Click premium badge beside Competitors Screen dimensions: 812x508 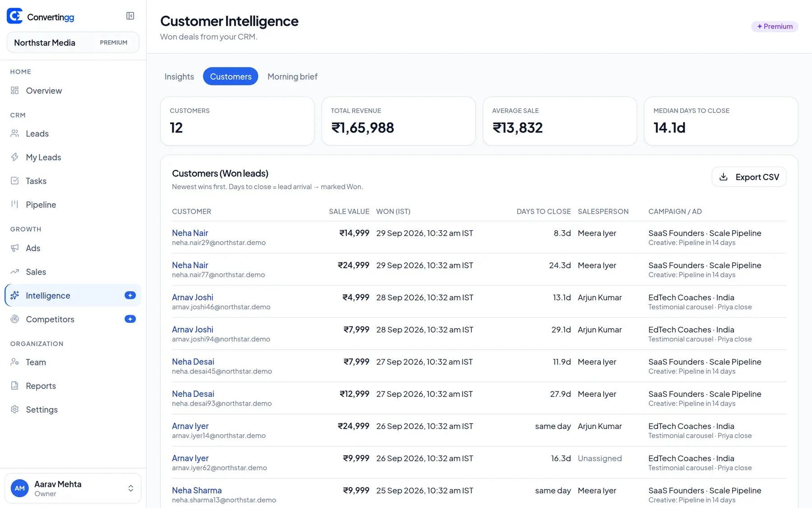(x=130, y=319)
